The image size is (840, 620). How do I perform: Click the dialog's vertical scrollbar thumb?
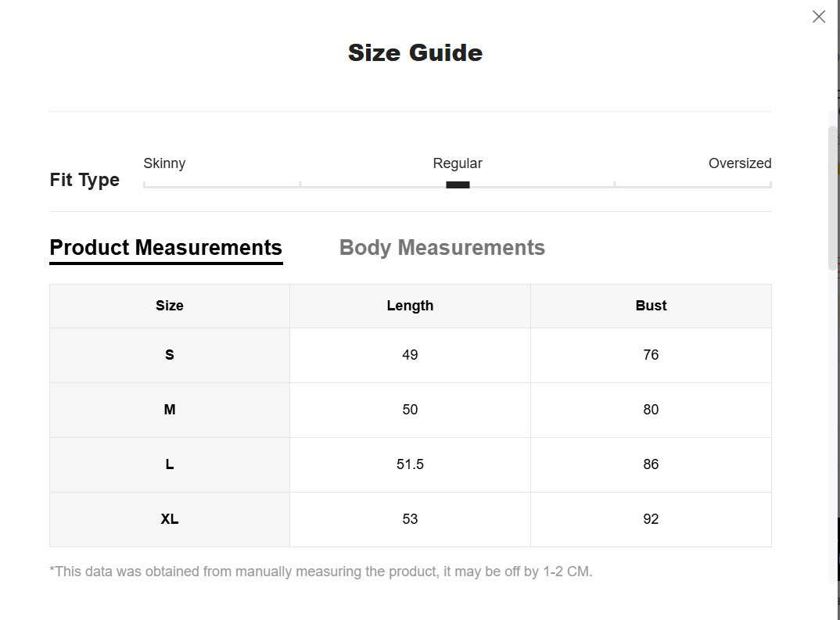tap(832, 198)
